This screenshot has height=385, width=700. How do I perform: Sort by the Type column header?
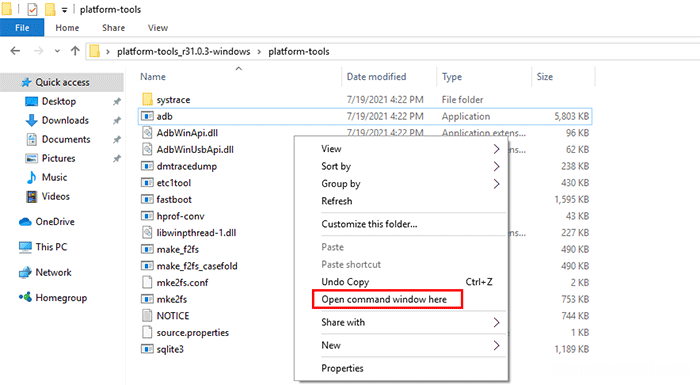452,77
